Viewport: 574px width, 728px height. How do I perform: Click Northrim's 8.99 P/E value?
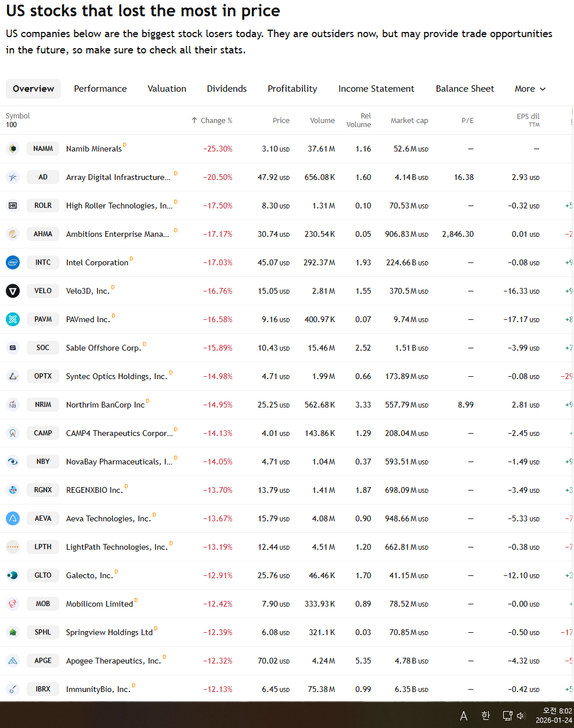(466, 405)
